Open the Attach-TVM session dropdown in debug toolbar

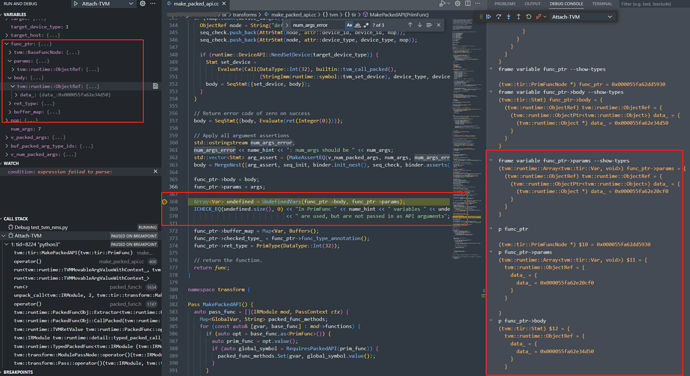(x=582, y=17)
